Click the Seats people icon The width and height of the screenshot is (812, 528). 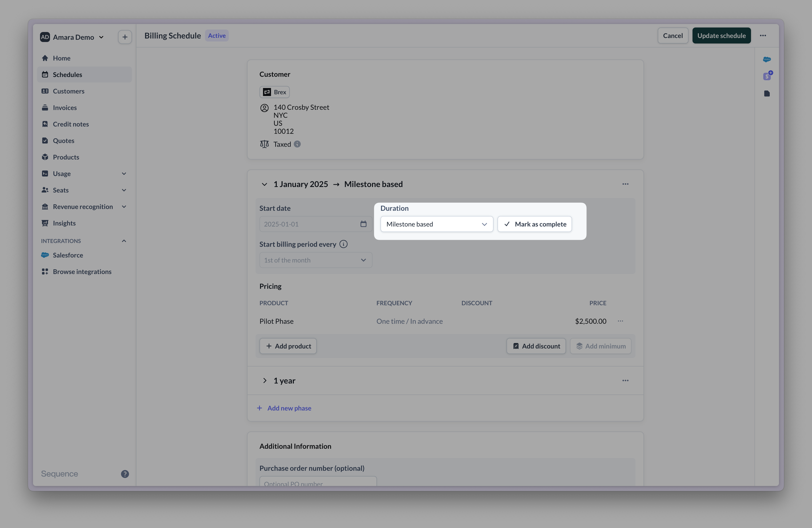pyautogui.click(x=45, y=190)
